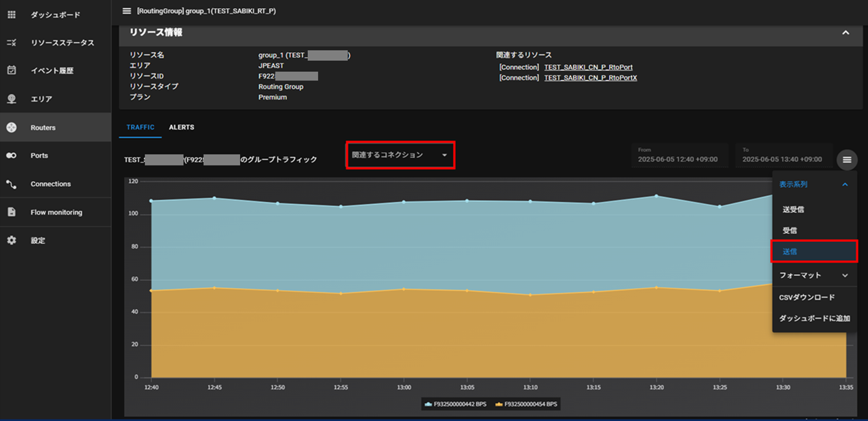This screenshot has height=421, width=868.
Task: Switch to the ALERTS tab
Action: (181, 127)
